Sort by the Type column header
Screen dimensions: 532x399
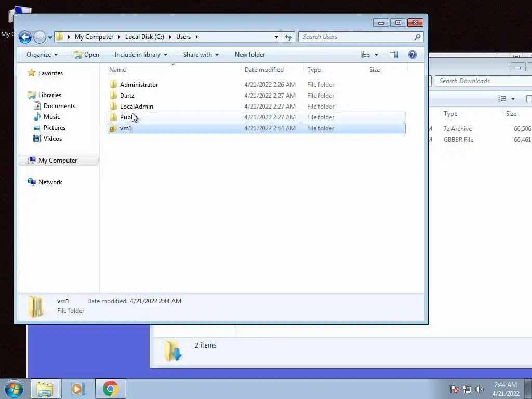[x=314, y=69]
